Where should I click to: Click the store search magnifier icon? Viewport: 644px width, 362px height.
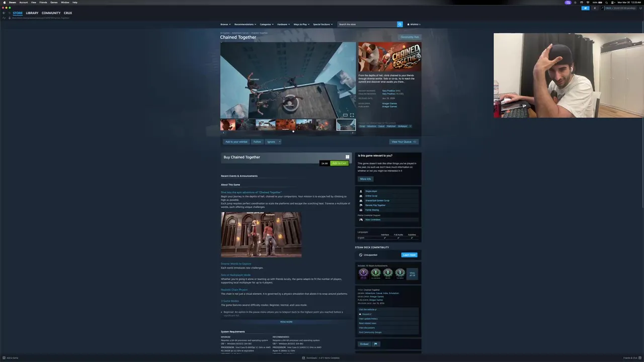click(400, 24)
